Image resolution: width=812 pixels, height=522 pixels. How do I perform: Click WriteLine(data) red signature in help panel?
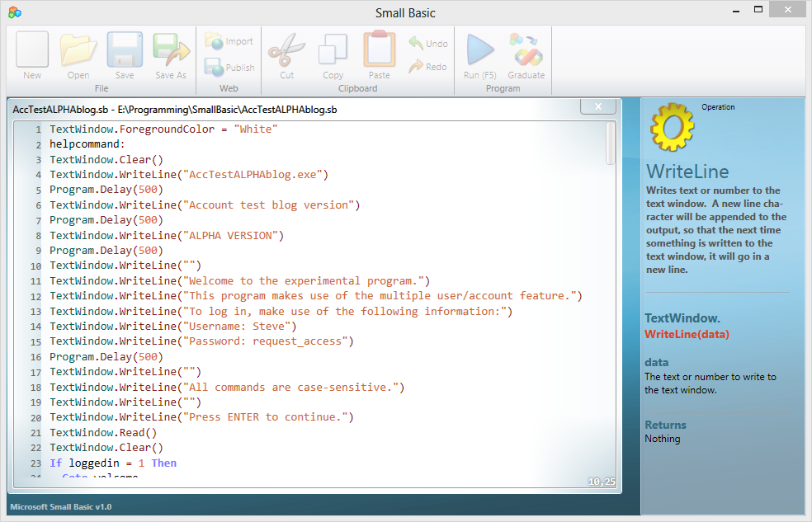click(687, 334)
